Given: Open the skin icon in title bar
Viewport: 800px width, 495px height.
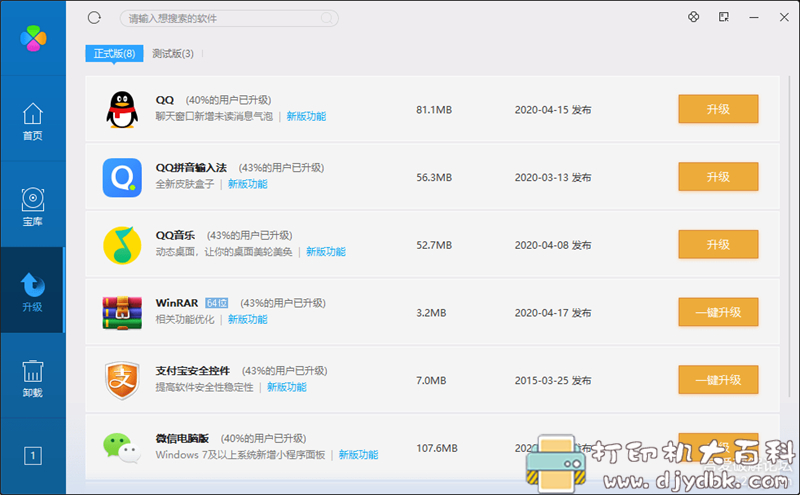Looking at the screenshot, I should 693,17.
